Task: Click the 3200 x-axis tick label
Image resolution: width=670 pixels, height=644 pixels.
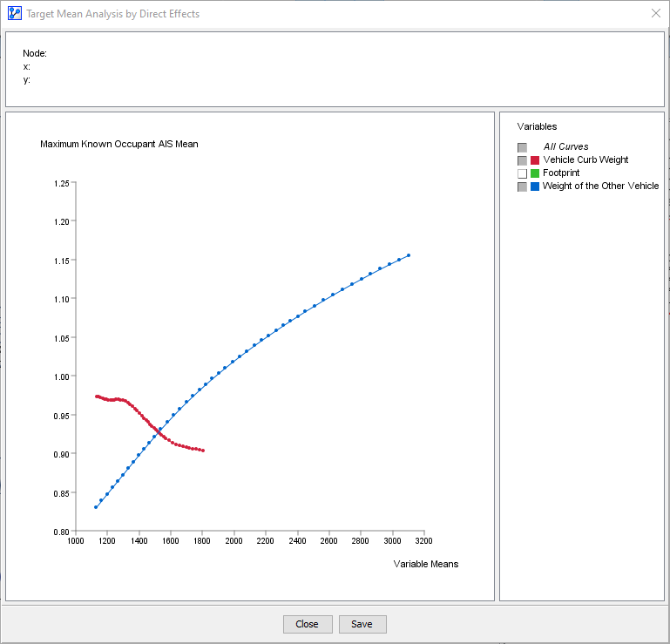Action: coord(424,541)
